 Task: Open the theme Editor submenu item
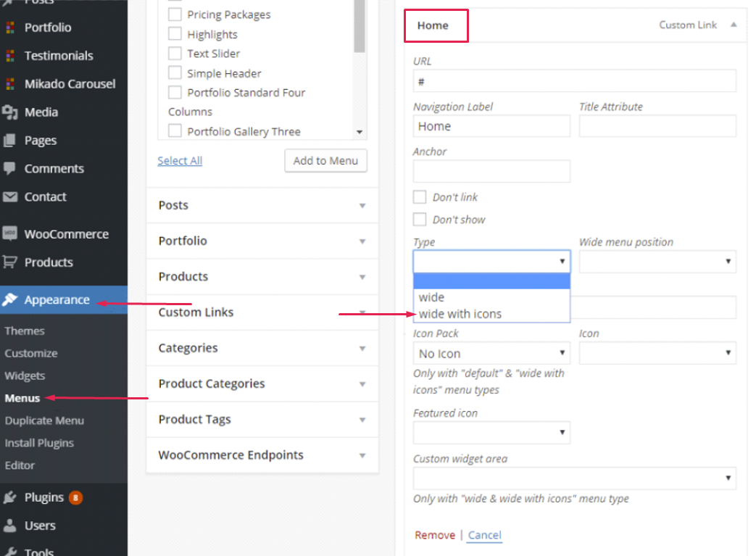(20, 465)
